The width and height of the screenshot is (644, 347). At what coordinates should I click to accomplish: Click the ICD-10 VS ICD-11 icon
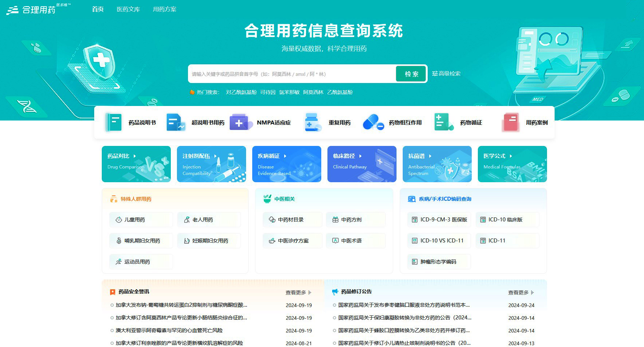(415, 241)
